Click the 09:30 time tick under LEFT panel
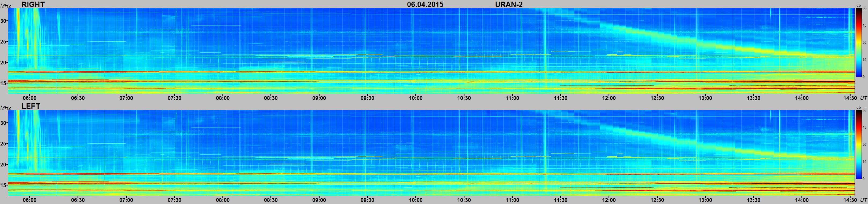Screen dimensions: 868x204 pyautogui.click(x=367, y=200)
